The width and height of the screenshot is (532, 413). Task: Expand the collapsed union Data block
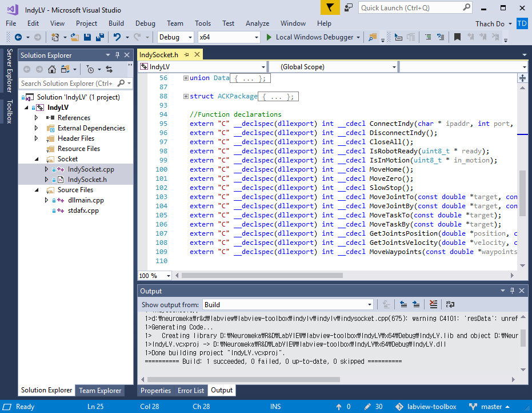pyautogui.click(x=186, y=78)
